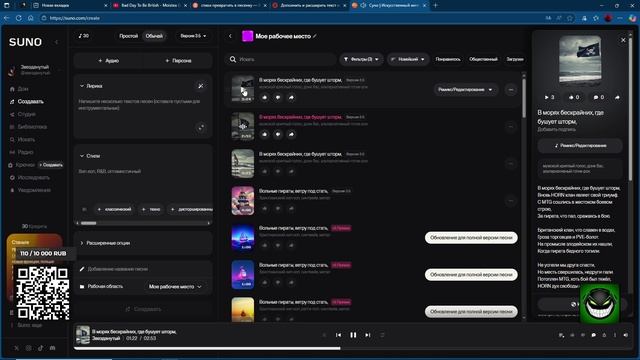The height and width of the screenshot is (360, 640).
Task: Click the song title input field
Action: [143, 269]
